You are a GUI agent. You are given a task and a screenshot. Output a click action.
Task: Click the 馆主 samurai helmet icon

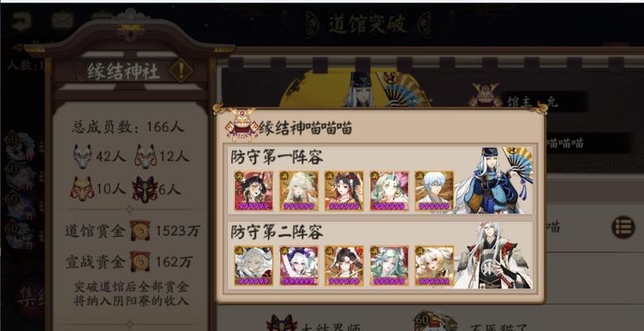coord(485,96)
